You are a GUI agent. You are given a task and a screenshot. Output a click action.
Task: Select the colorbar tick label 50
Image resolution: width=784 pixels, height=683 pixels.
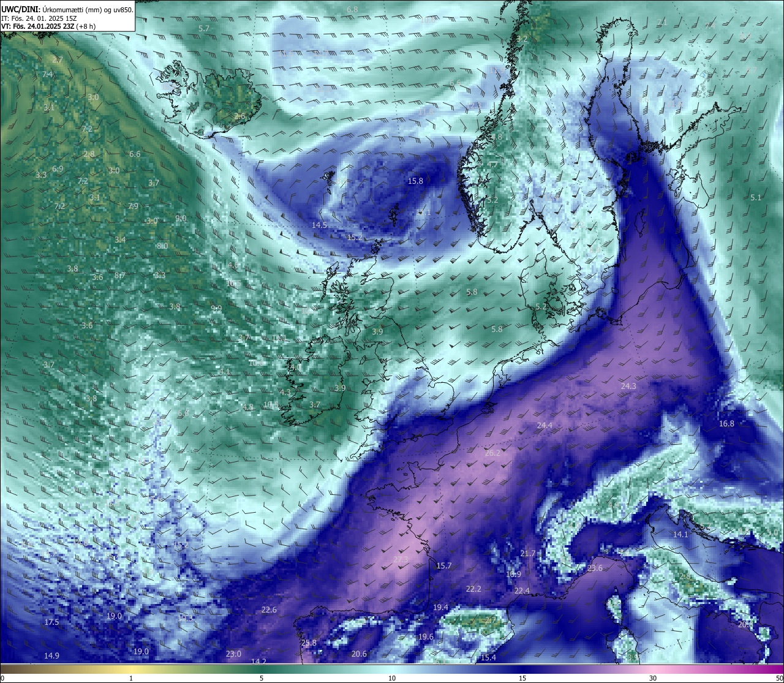pos(779,678)
